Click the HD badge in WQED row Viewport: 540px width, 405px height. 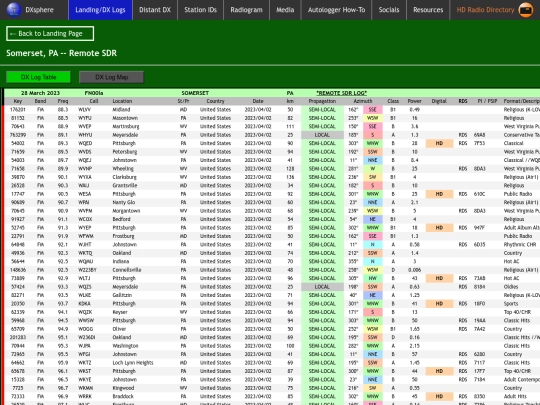tap(439, 143)
